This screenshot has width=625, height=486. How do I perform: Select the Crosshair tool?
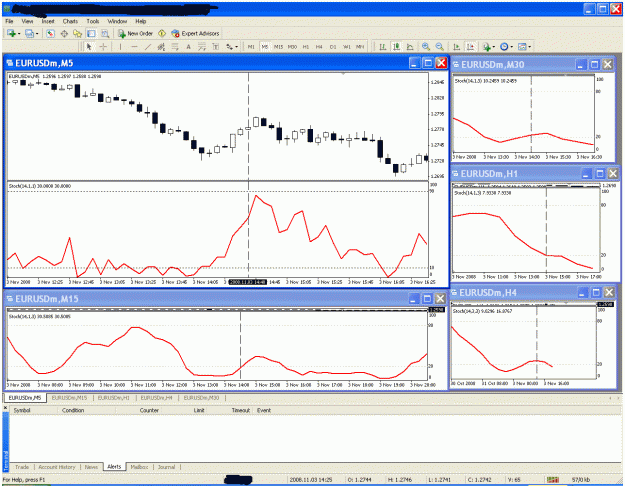click(x=103, y=47)
